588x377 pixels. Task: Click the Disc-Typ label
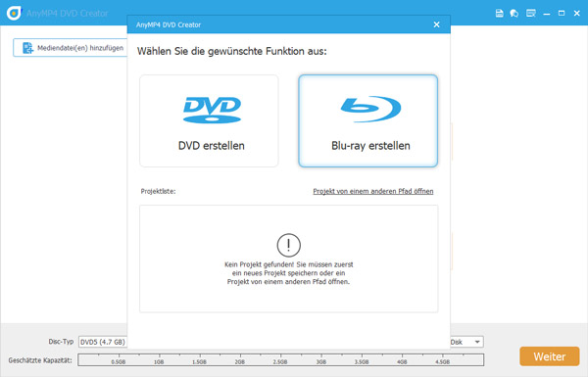61,342
